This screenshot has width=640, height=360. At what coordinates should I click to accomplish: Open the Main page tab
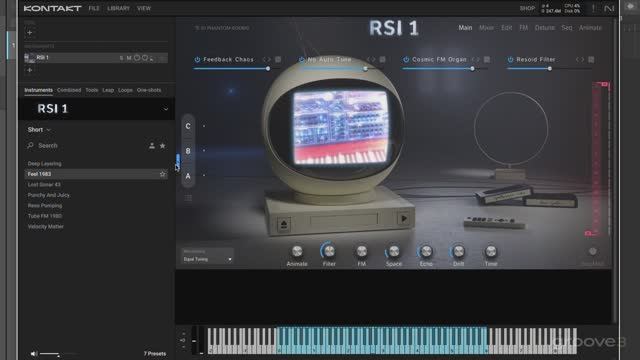click(465, 28)
